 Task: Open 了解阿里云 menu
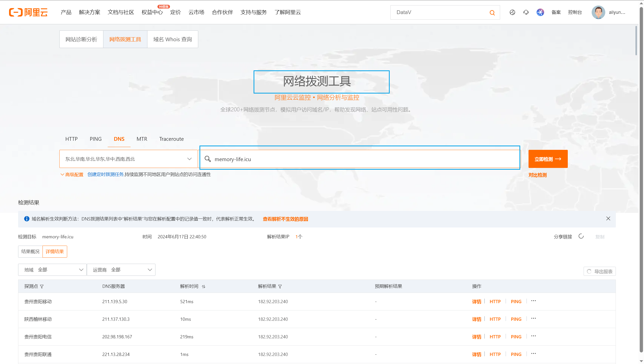click(288, 12)
